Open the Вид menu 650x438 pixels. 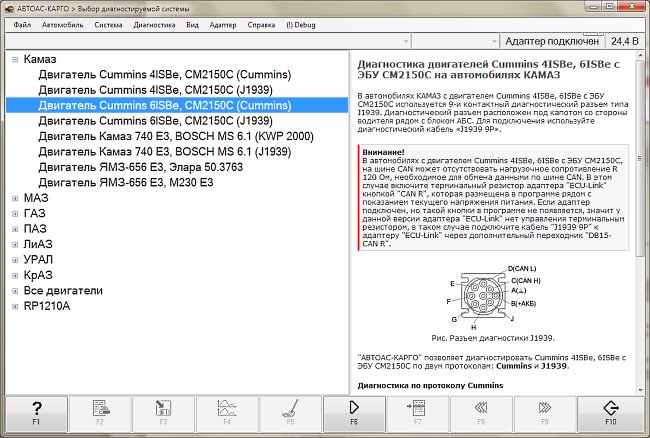click(192, 25)
